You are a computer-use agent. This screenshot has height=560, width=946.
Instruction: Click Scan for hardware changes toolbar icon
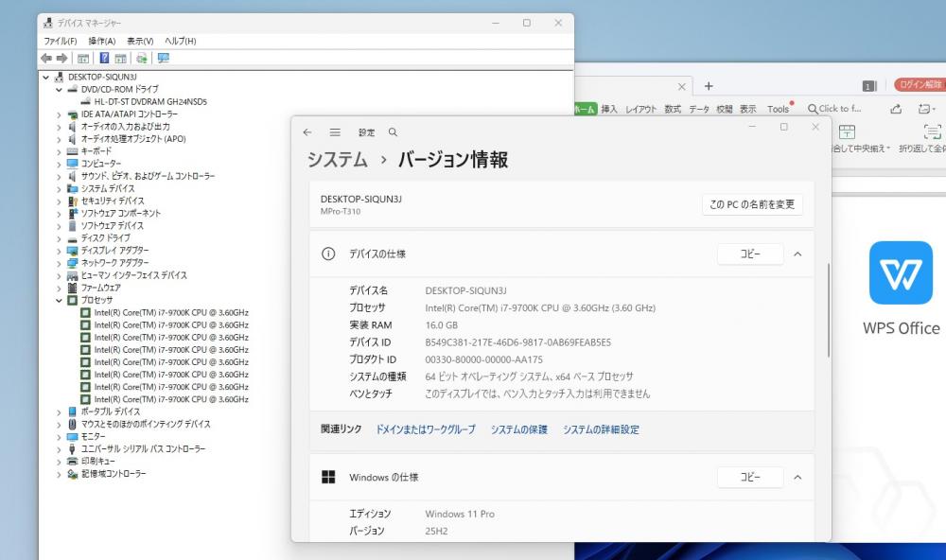[142, 58]
